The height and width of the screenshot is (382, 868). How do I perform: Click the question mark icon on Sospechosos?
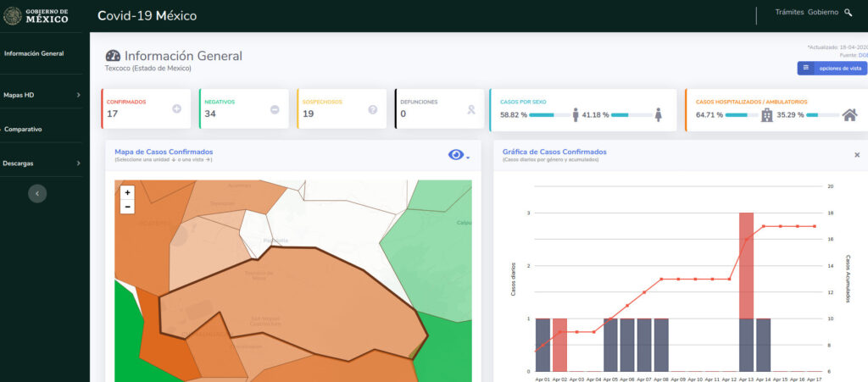point(372,109)
